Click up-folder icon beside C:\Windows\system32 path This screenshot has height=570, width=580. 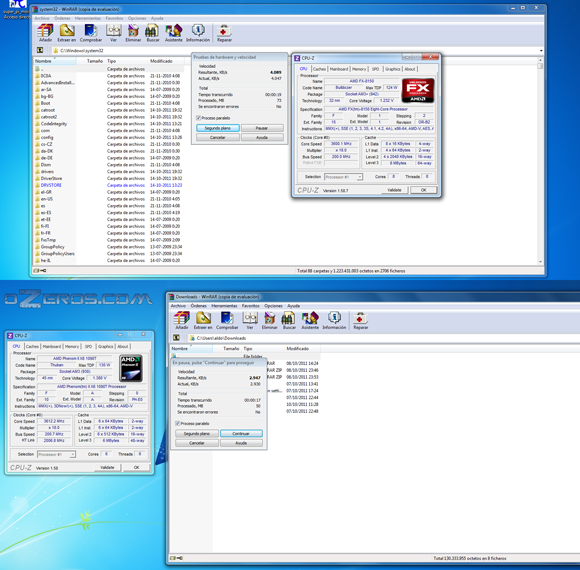pyautogui.click(x=40, y=50)
